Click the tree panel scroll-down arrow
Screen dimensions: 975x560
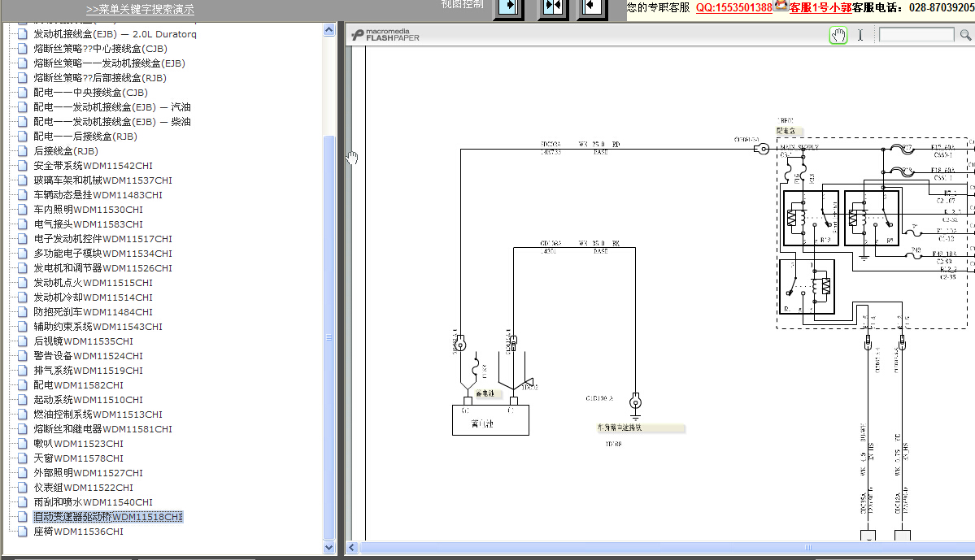329,548
